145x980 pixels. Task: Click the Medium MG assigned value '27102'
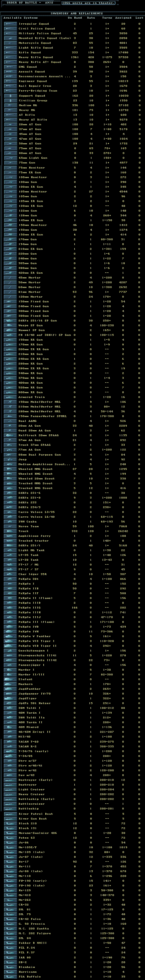(x=123, y=105)
